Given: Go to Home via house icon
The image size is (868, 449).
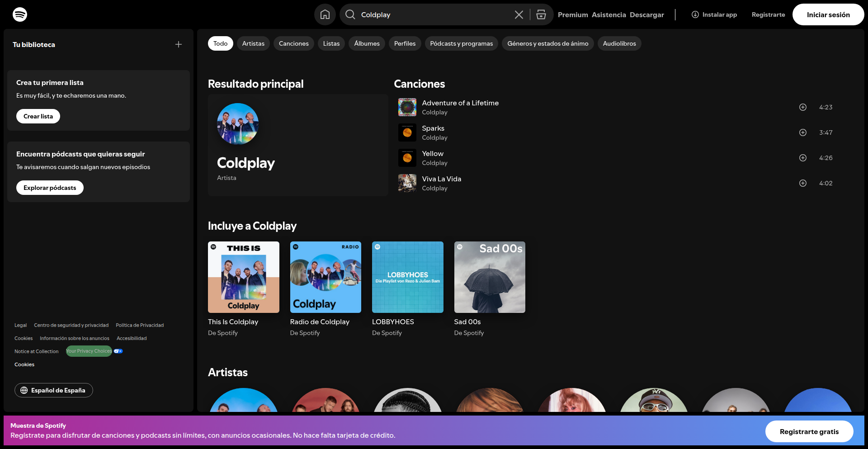Looking at the screenshot, I should pos(325,14).
